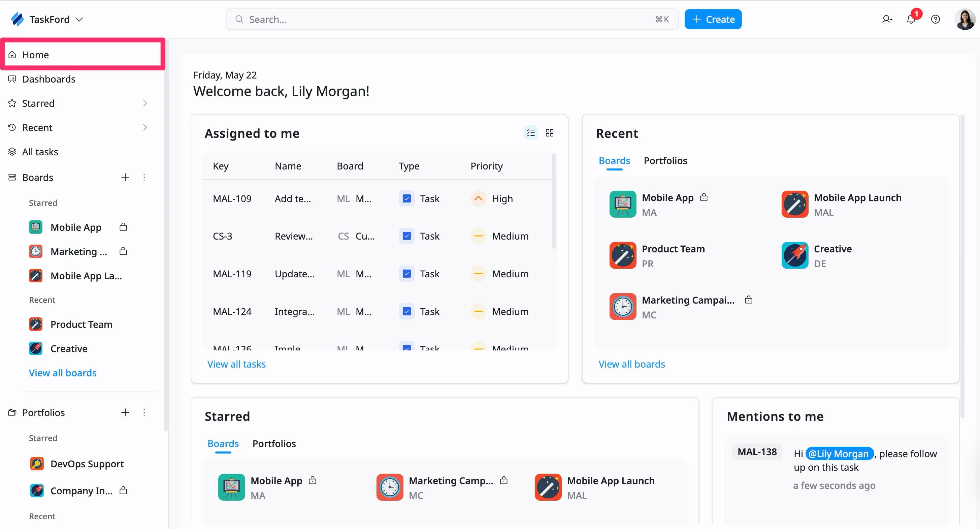Add a new portfolio with plus icon

coord(125,412)
